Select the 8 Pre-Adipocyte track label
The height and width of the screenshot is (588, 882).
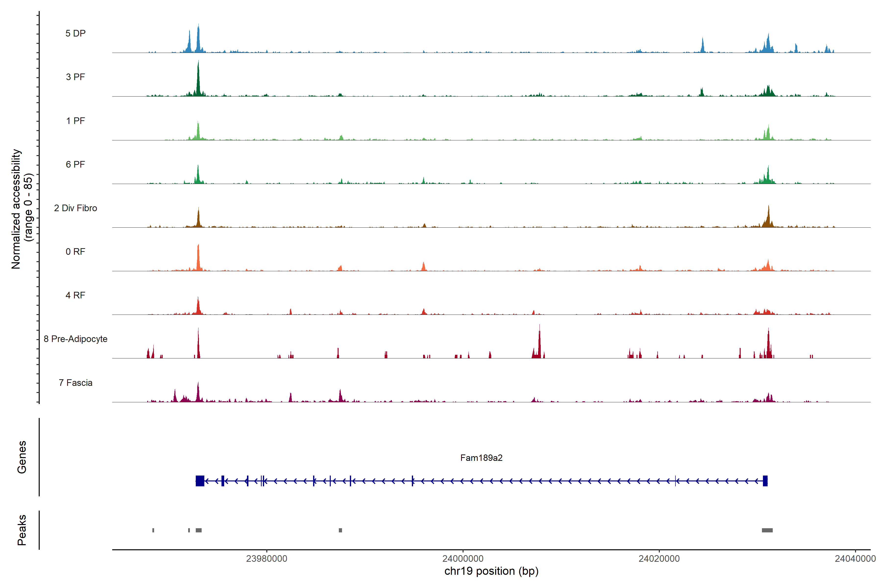[75, 339]
